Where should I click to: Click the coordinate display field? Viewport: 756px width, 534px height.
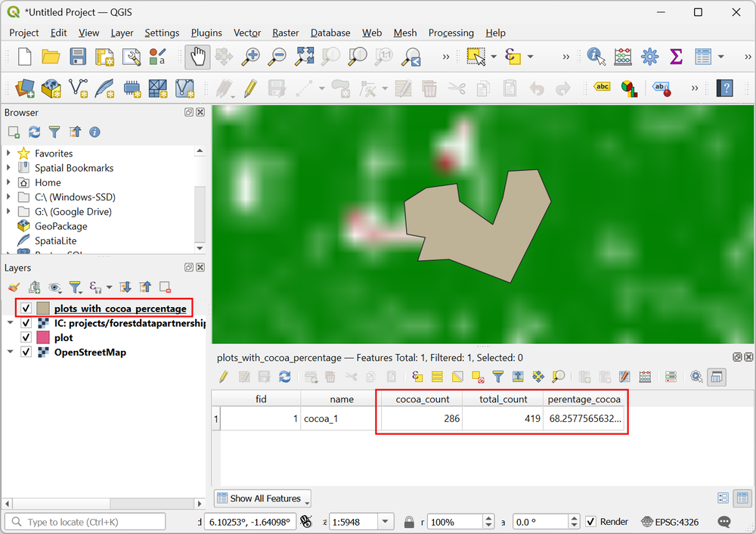click(x=249, y=521)
